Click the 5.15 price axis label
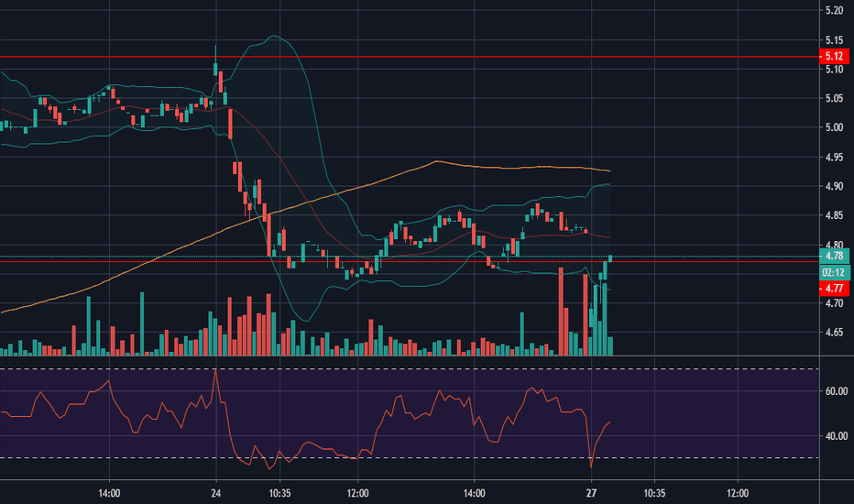This screenshot has height=504, width=854. 834,39
